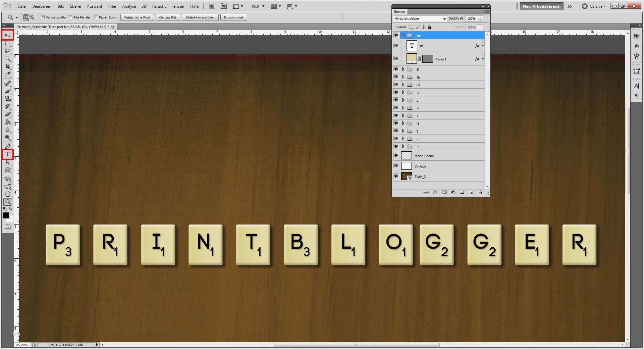Create a new layer in the Ebenen panel
This screenshot has height=349, width=644.
(x=471, y=192)
